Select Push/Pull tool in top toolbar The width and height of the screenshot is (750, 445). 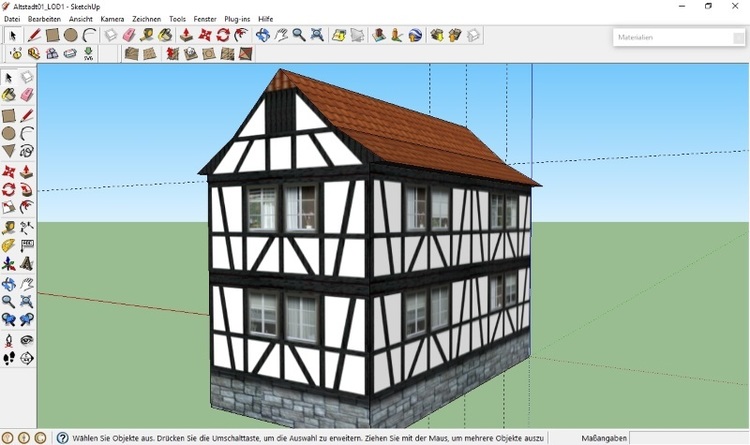pos(186,35)
